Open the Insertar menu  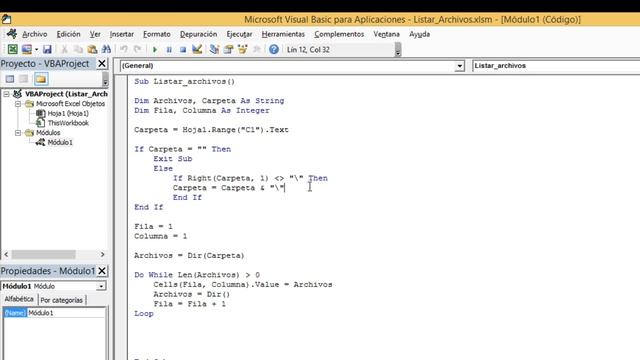click(122, 34)
